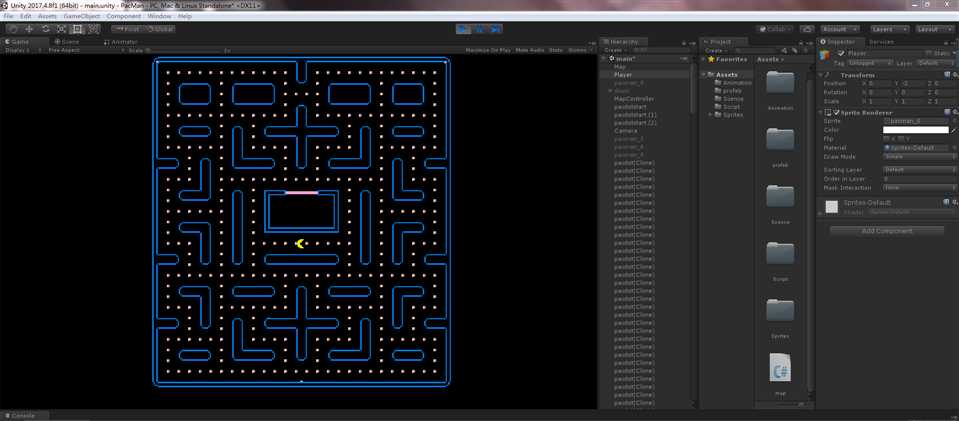Toggle Maximize On Play in Game view
The height and width of the screenshot is (421, 959).
pos(488,50)
